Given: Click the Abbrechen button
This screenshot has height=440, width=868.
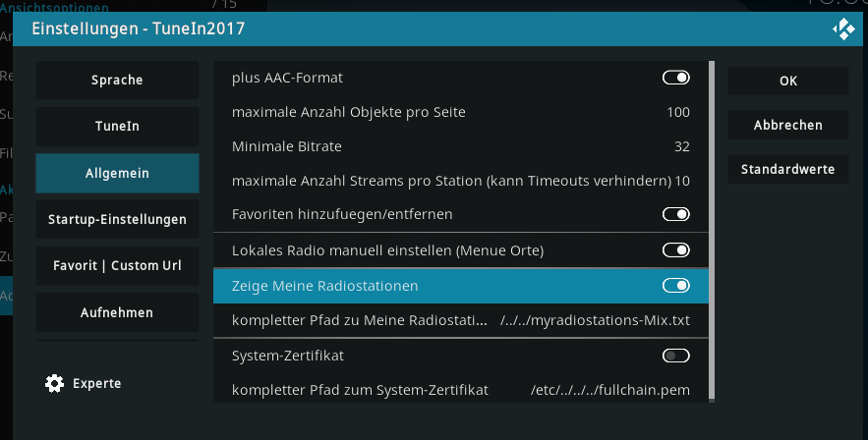Looking at the screenshot, I should coord(787,125).
